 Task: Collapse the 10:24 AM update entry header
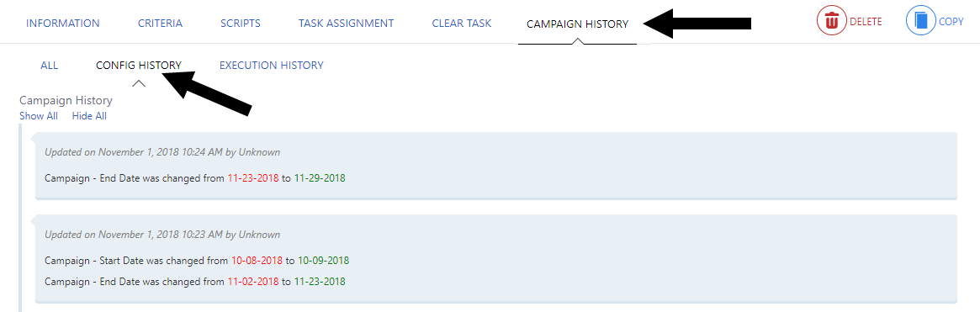pos(162,152)
